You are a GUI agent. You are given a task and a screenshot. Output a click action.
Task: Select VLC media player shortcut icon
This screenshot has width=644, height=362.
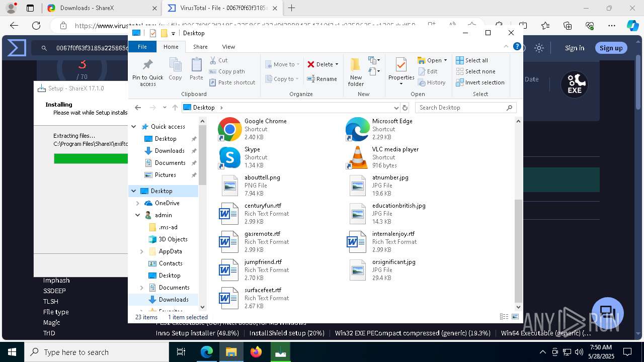357,157
